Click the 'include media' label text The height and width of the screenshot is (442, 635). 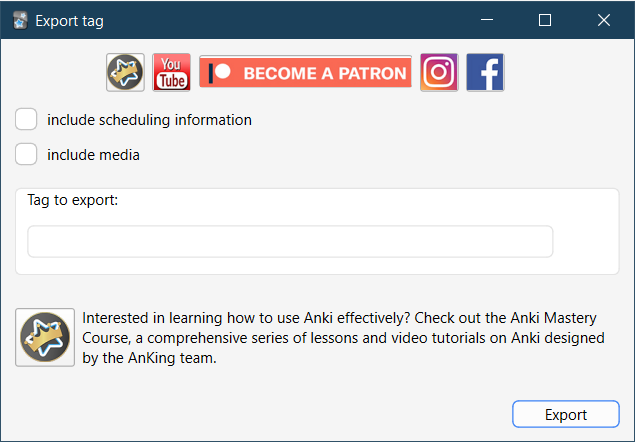tap(93, 155)
